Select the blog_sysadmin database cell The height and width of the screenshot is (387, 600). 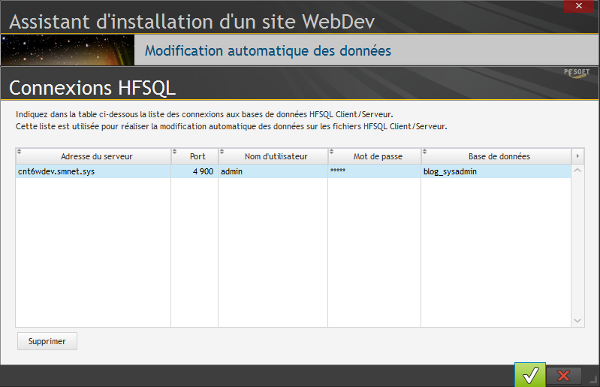tap(496, 171)
